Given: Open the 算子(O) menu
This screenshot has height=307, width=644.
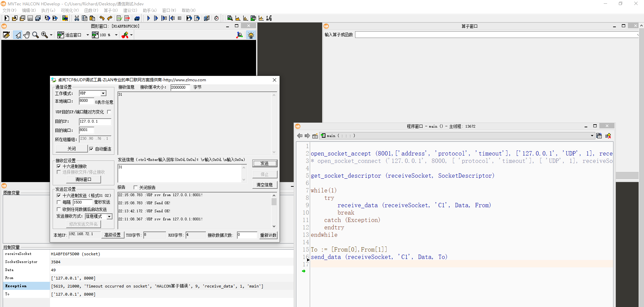Looking at the screenshot, I should pyautogui.click(x=111, y=10).
